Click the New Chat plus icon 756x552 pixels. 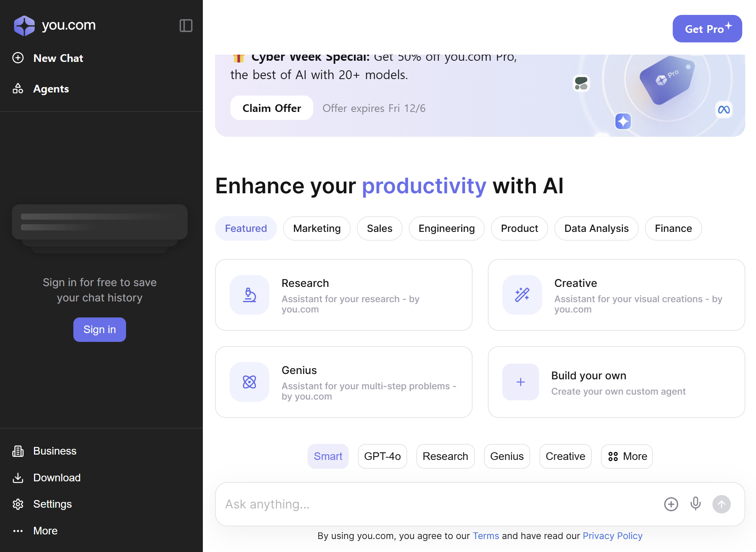tap(18, 58)
